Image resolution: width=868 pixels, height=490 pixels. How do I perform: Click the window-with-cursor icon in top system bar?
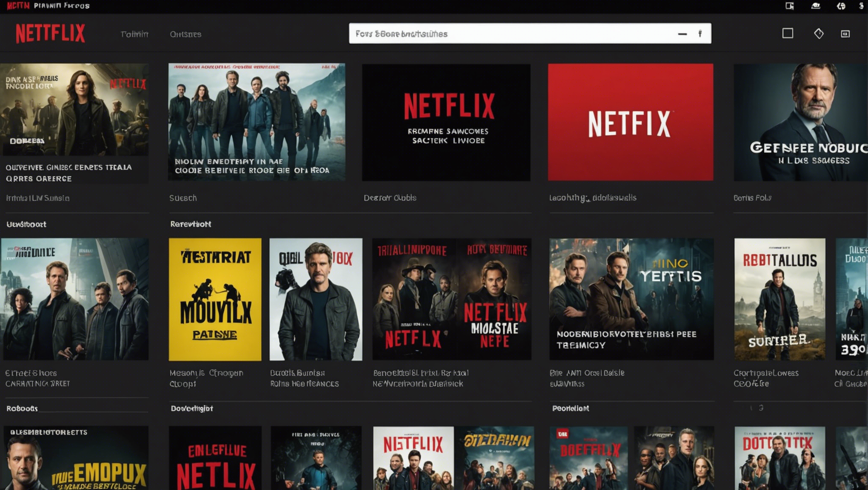click(x=790, y=6)
